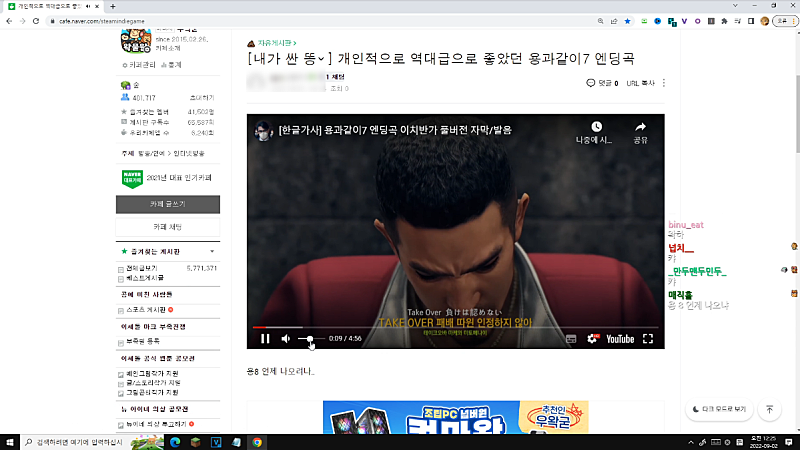Show hidden system tray icons chevron

pyautogui.click(x=691, y=442)
